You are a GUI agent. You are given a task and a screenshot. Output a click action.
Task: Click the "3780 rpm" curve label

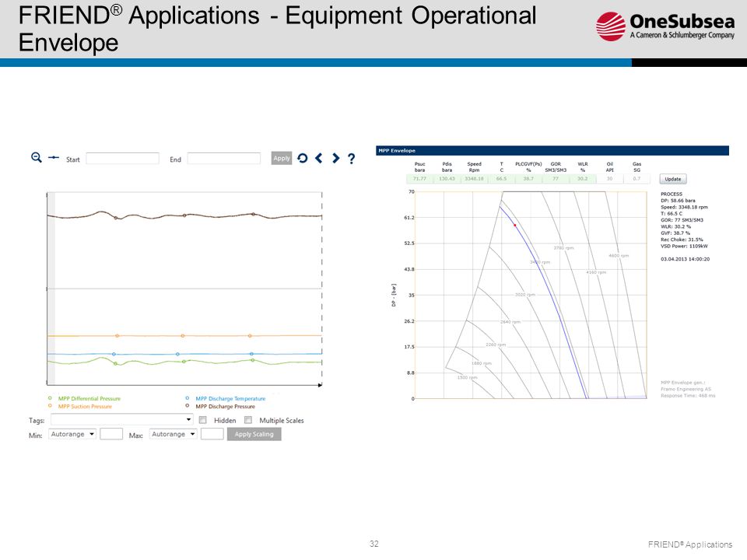[x=563, y=248]
